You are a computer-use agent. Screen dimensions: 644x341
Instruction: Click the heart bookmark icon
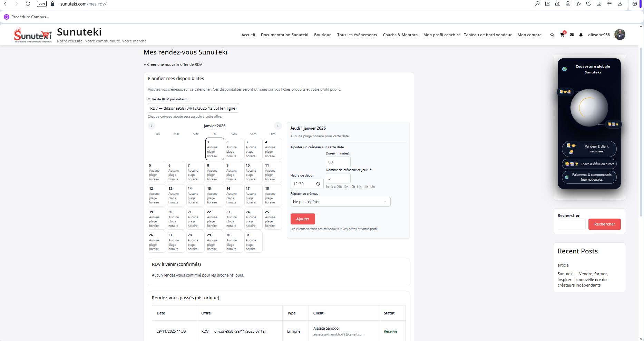tap(589, 4)
